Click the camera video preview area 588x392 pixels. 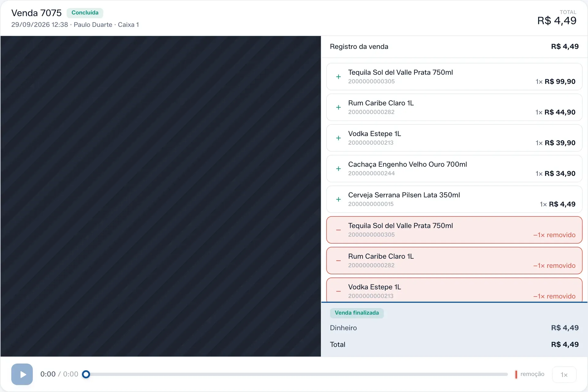[x=160, y=196]
